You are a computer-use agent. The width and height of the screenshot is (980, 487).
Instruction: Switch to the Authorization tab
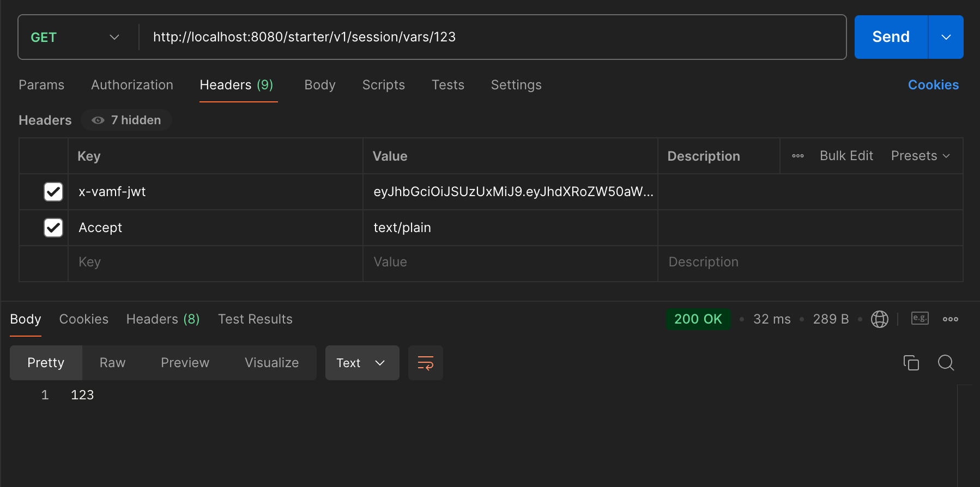tap(132, 85)
